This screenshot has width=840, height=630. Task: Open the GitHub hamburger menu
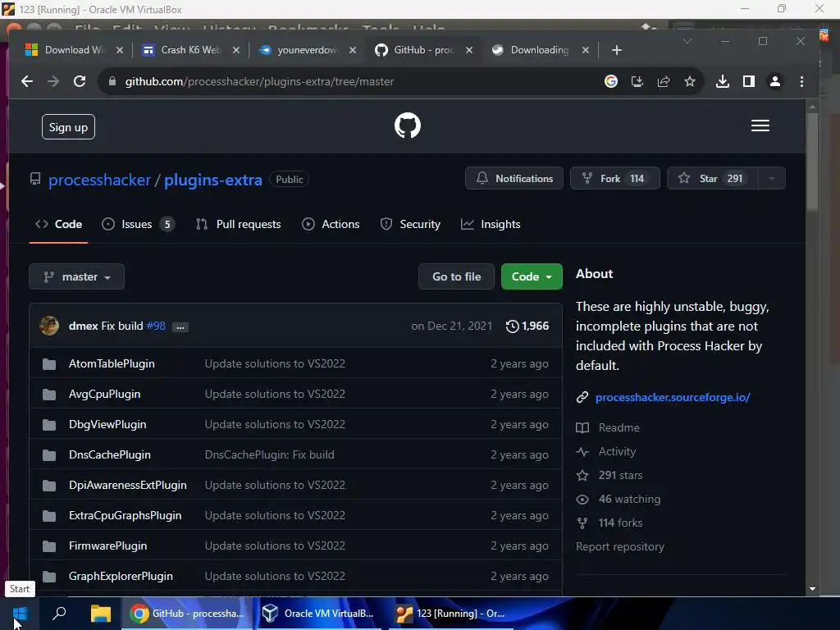[760, 126]
